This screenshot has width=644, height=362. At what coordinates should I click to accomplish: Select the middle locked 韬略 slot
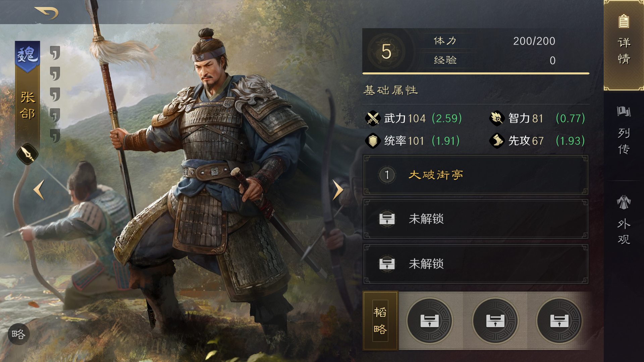point(495,321)
